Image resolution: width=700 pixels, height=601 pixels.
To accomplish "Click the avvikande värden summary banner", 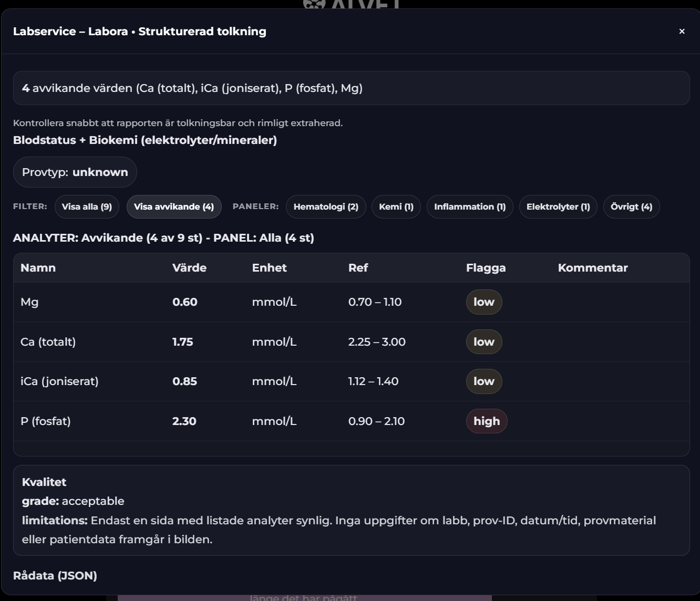I will click(351, 88).
